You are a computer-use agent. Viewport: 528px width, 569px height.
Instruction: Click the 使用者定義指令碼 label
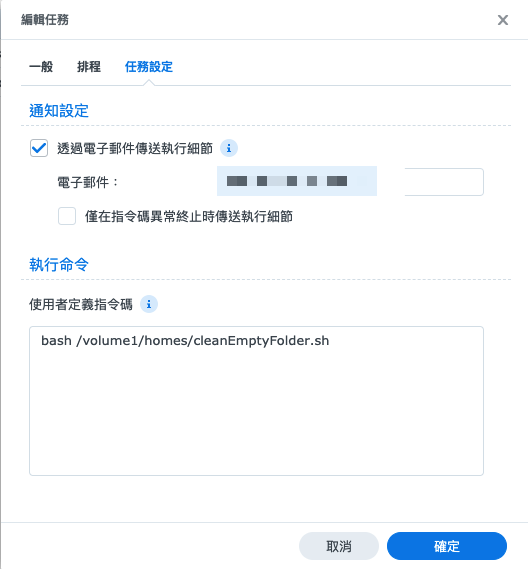[x=81, y=304]
